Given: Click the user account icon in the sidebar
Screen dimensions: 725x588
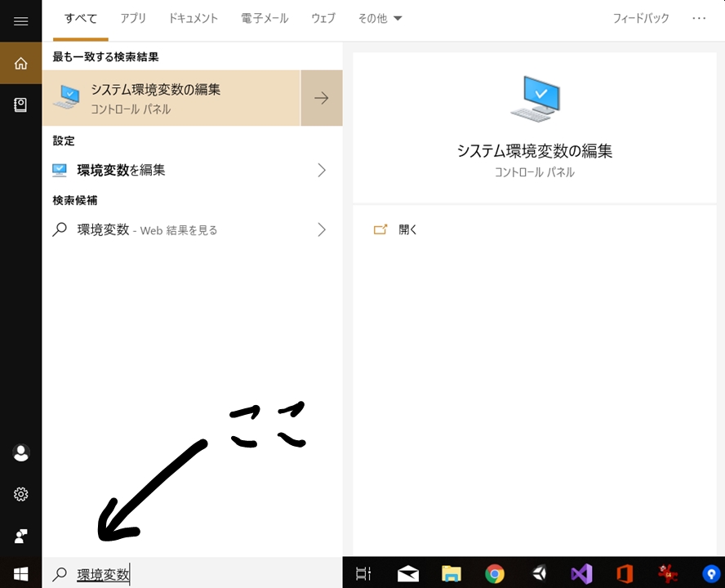Looking at the screenshot, I should tap(20, 452).
